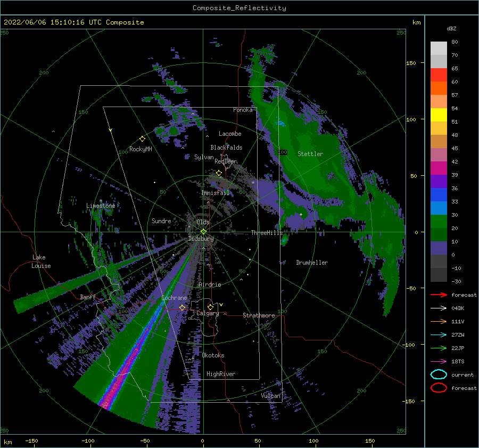Screen dimensions: 479x448
Task: Click the 2022/06/06 15:10:16 UTC timestamp
Action: coord(53,22)
